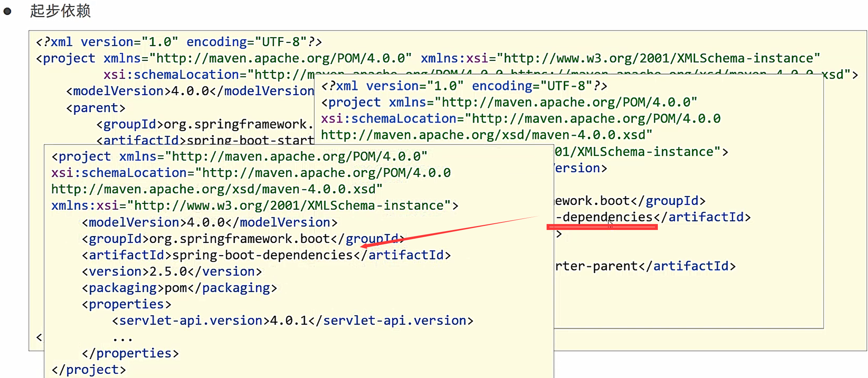Click xmlns:xsi line in front code box
Screen dimensions: 868x378
point(255,205)
